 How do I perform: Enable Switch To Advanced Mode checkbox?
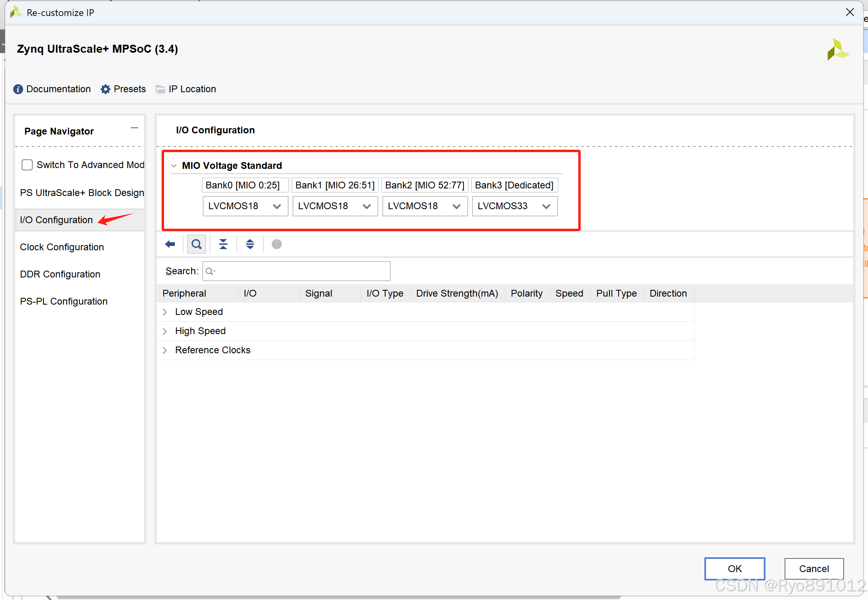(27, 165)
